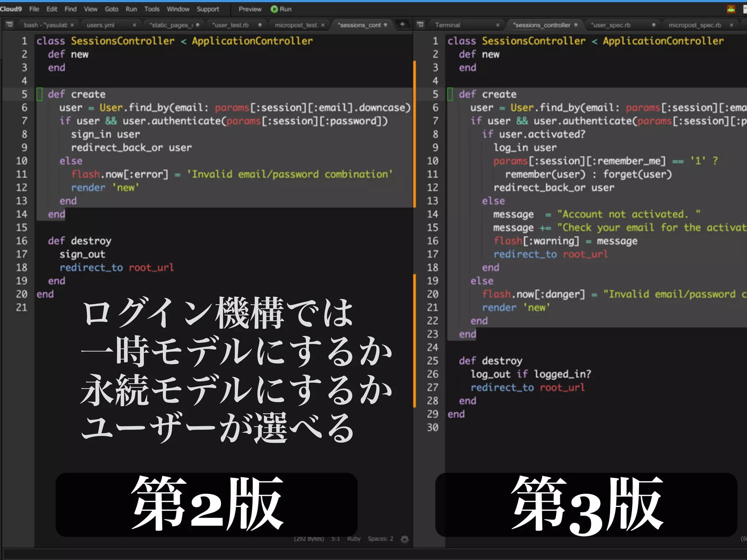The width and height of the screenshot is (747, 560).
Task: Open new tab with plus icon
Action: point(402,24)
